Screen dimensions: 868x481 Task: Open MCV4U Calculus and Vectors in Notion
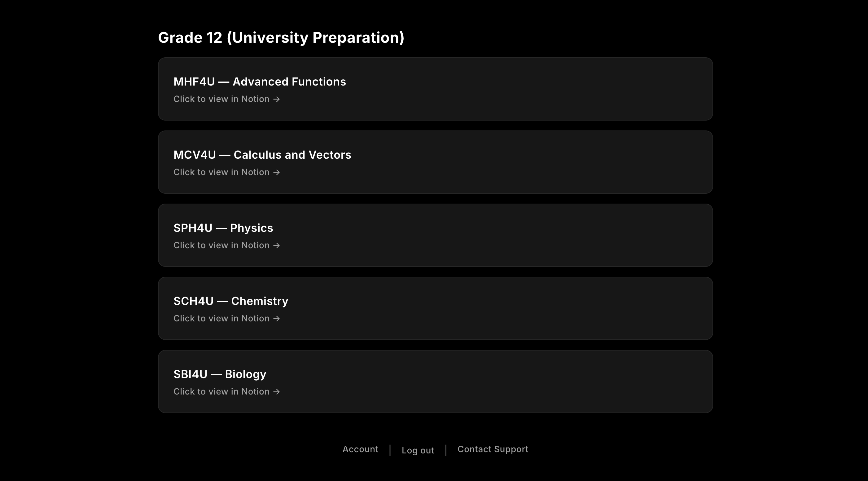pyautogui.click(x=226, y=172)
